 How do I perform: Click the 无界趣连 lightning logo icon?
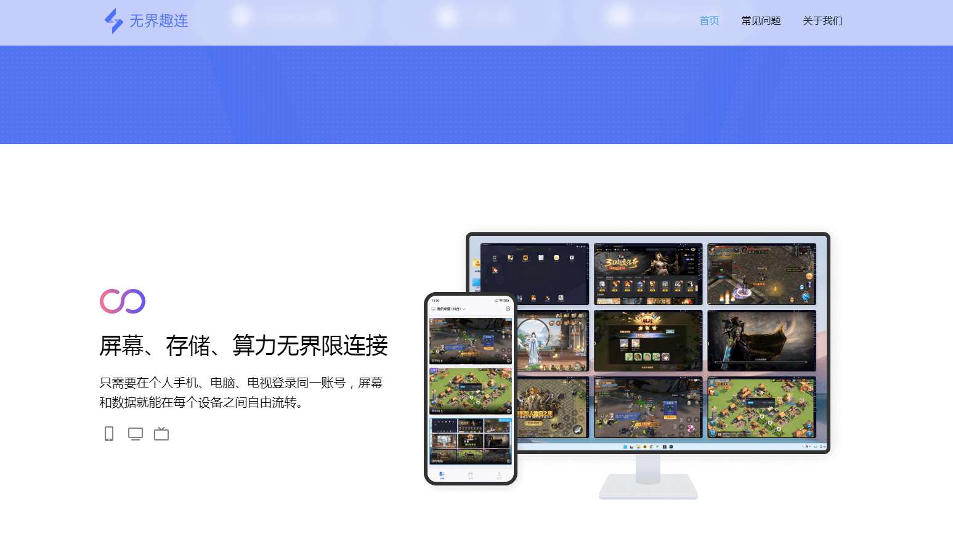[114, 21]
